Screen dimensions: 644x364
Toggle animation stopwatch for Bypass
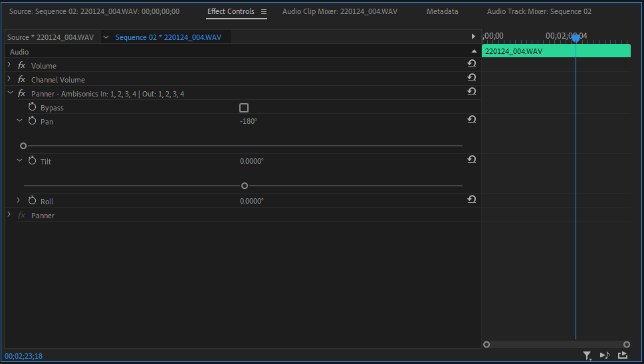[x=32, y=107]
